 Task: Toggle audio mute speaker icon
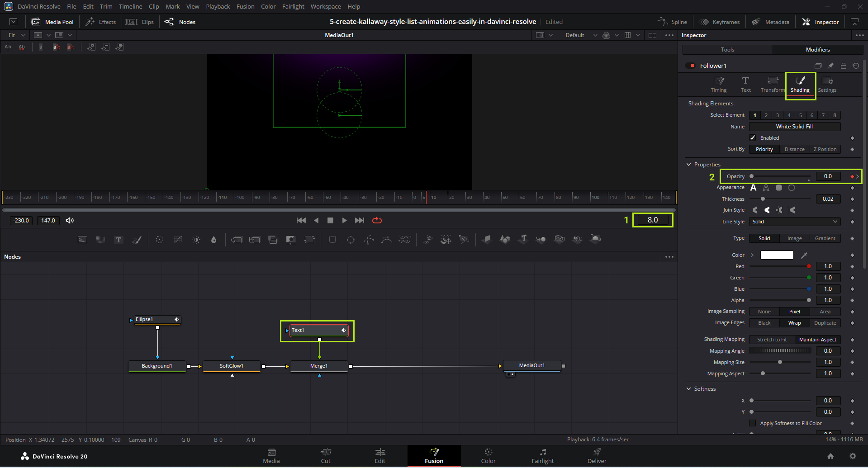(x=70, y=220)
